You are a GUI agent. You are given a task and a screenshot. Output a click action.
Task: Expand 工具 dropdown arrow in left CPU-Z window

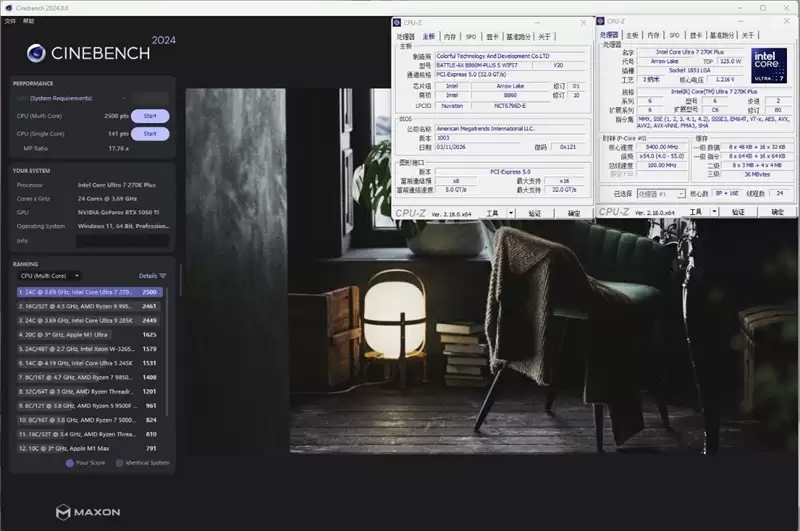point(511,214)
